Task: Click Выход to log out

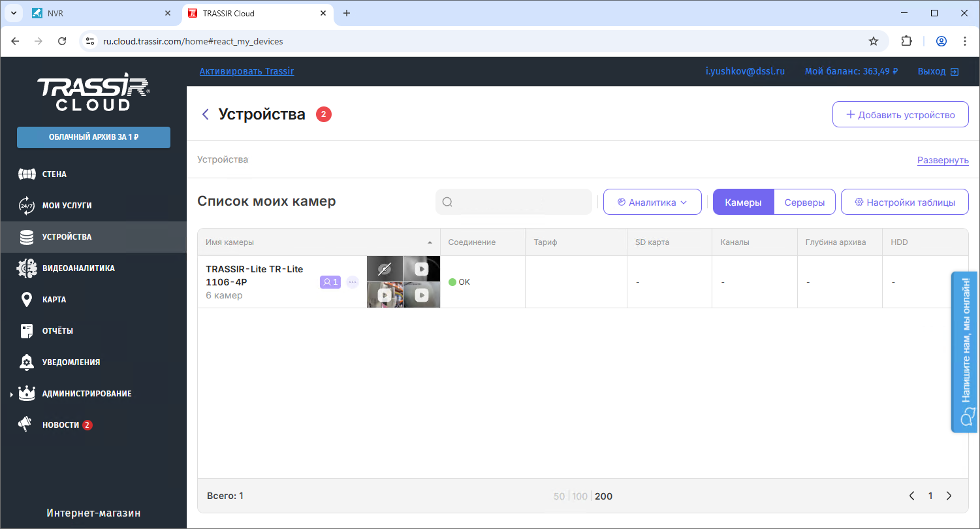Action: pyautogui.click(x=938, y=71)
